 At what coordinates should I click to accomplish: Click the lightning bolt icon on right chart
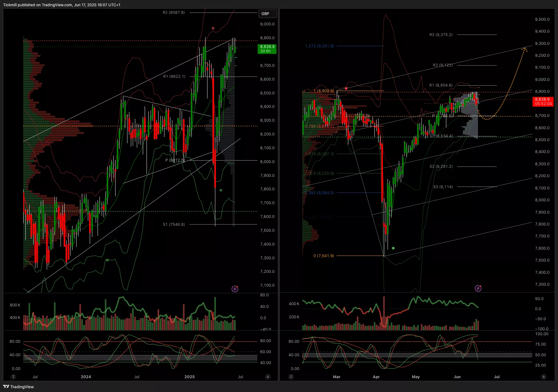tap(478, 288)
